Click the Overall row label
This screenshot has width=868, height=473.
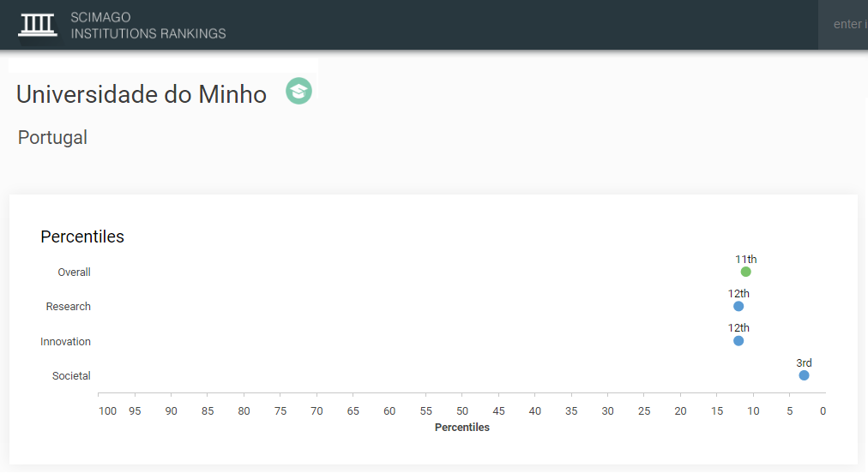click(74, 272)
